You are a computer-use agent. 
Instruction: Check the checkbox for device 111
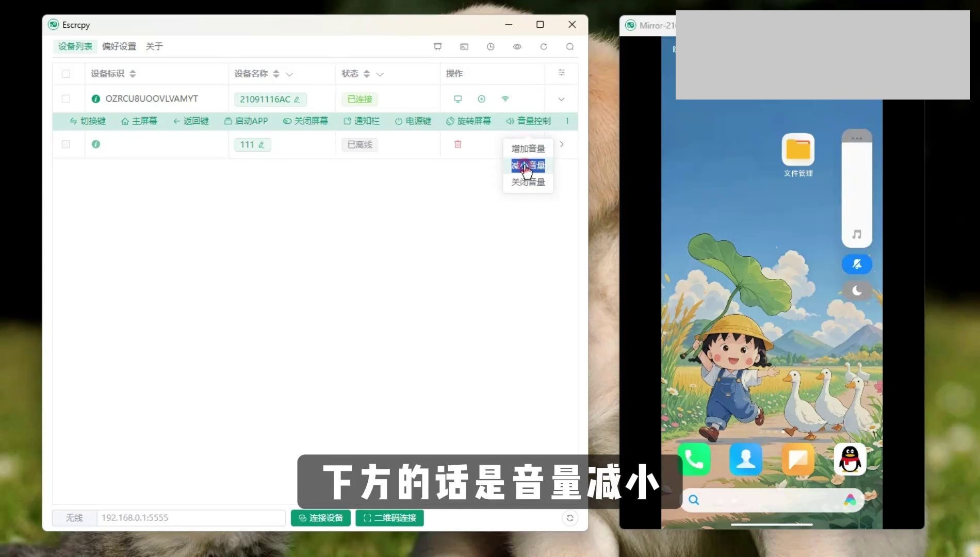coord(66,144)
